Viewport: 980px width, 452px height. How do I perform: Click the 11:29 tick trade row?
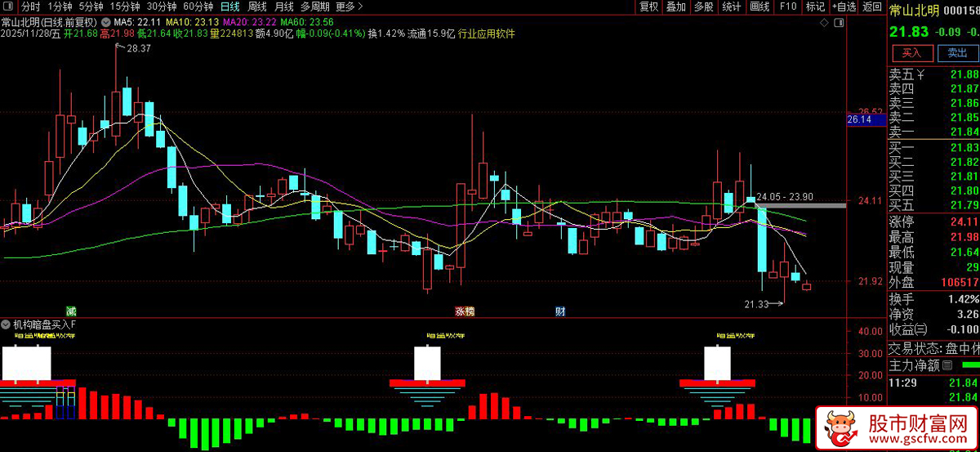[933, 383]
